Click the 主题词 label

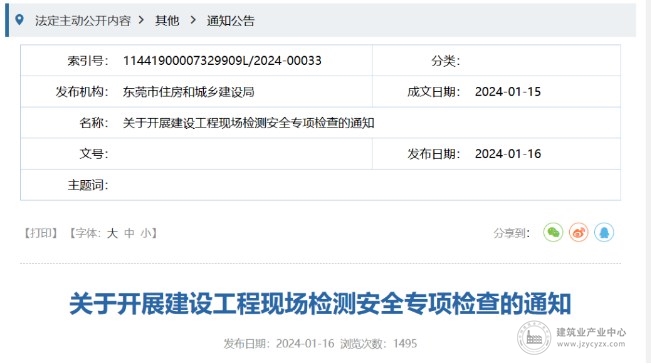pyautogui.click(x=88, y=185)
